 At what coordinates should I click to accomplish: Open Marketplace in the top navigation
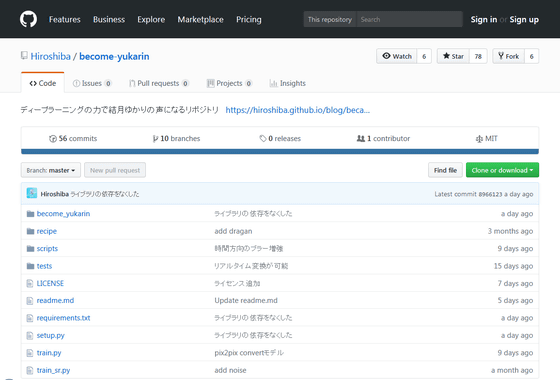tap(200, 19)
